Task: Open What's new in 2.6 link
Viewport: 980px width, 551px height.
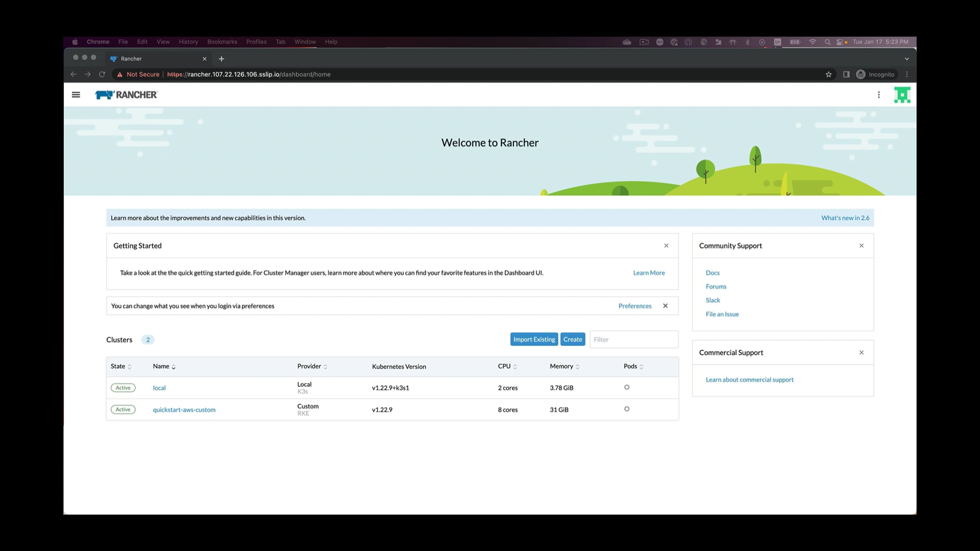Action: tap(845, 218)
